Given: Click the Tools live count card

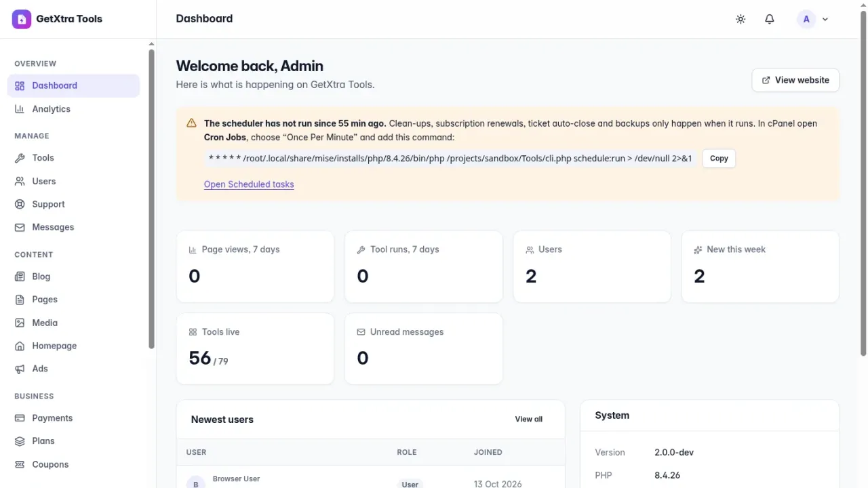Looking at the screenshot, I should point(255,349).
